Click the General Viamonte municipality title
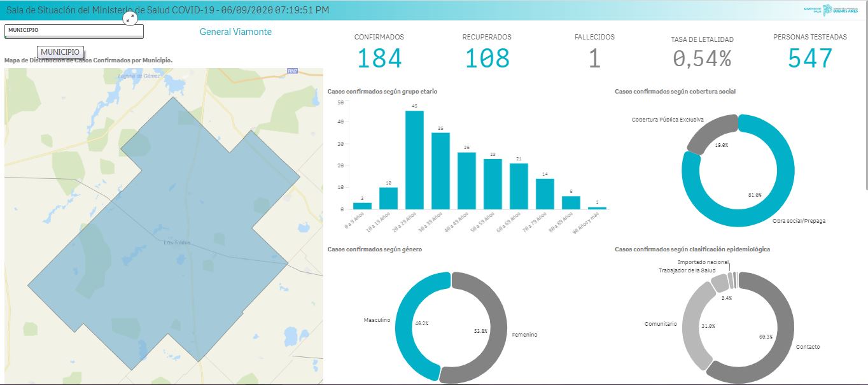This screenshot has width=868, height=385. [235, 32]
